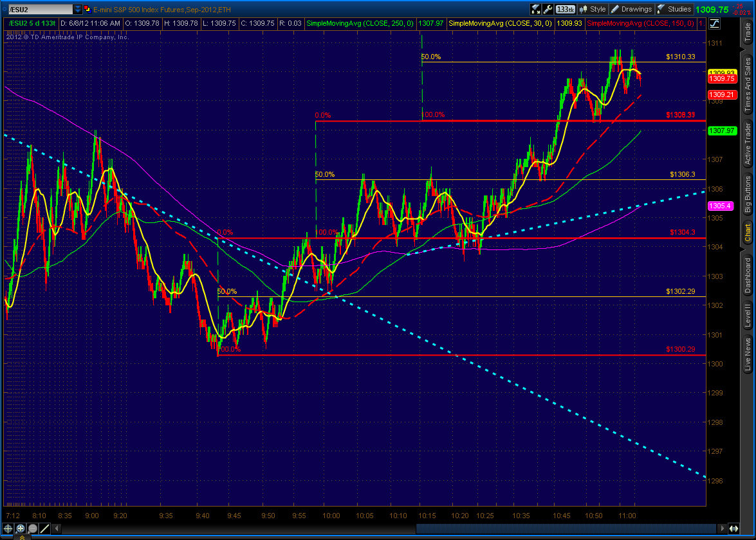Viewport: 756px width, 540px height.
Task: Click the 1309.75 last price in header
Action: coord(712,10)
